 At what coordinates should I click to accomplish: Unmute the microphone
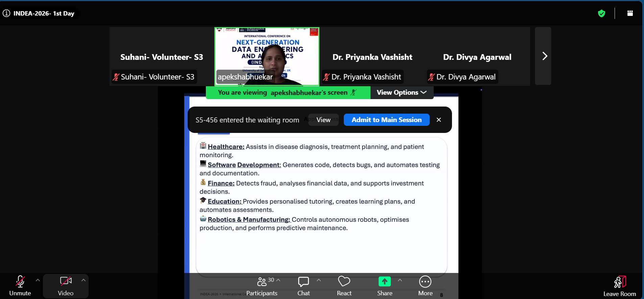click(x=20, y=286)
